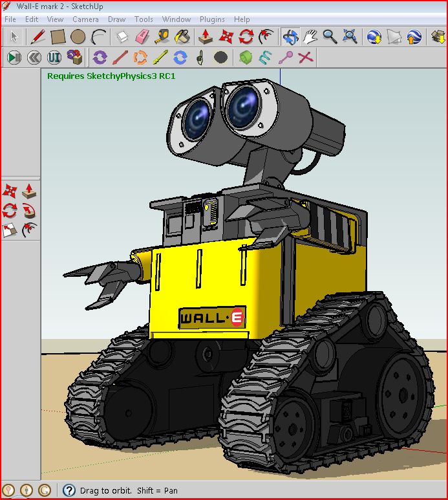The width and height of the screenshot is (448, 500).
Task: Pick the Tape Measure tool
Action: point(162,36)
